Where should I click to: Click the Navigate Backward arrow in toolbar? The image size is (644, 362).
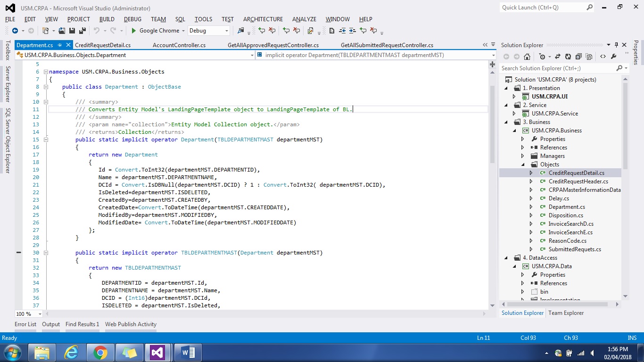pos(15,31)
